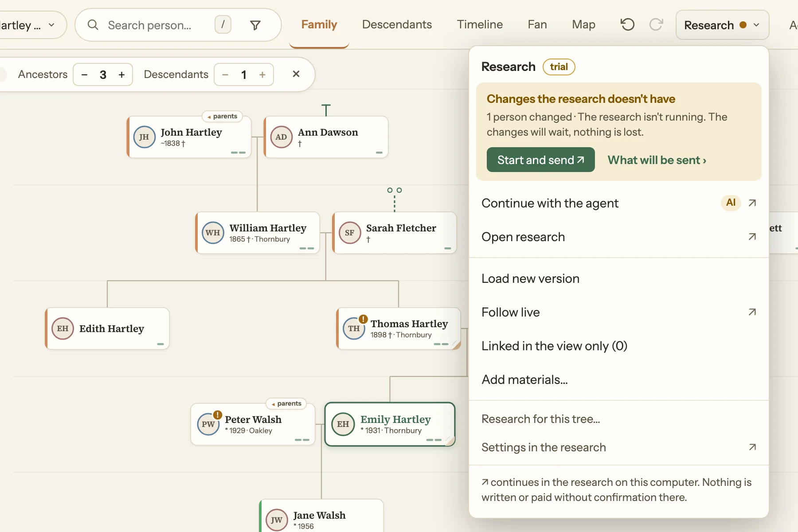Click the arrow next to Settings in the research
The height and width of the screenshot is (532, 798).
752,447
